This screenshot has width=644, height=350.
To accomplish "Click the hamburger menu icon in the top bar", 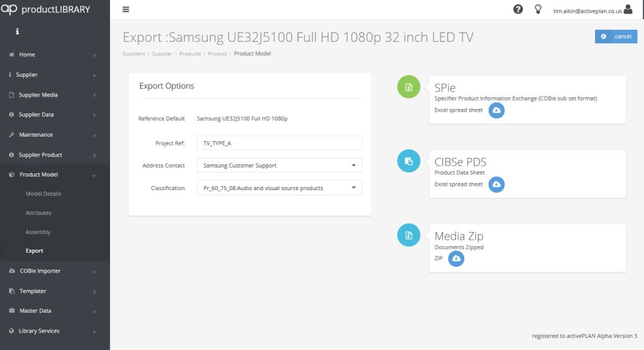I will point(126,10).
